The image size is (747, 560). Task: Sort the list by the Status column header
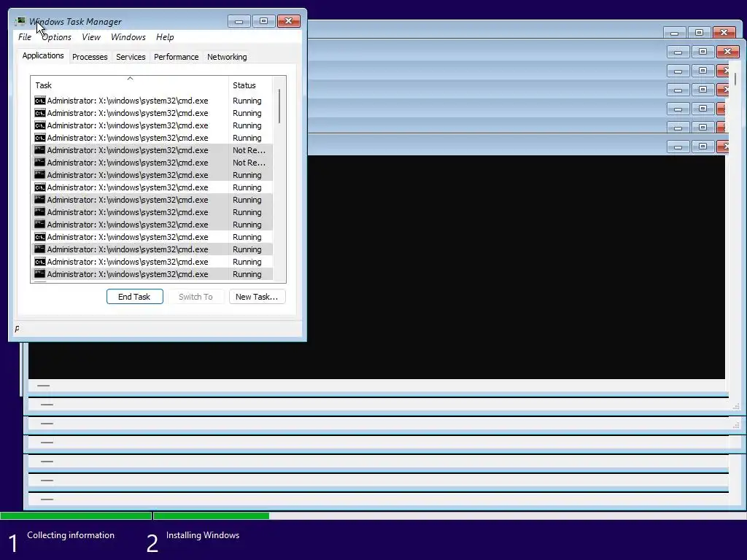point(250,85)
